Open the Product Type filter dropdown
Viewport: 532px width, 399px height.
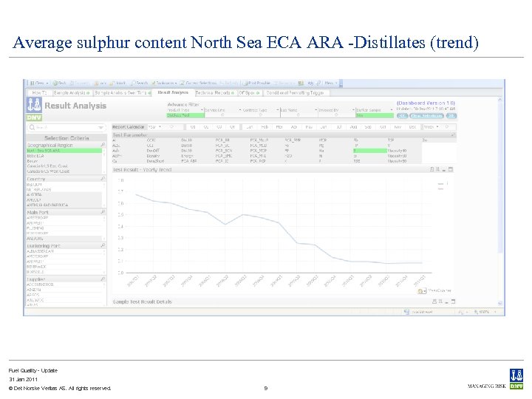pos(202,110)
